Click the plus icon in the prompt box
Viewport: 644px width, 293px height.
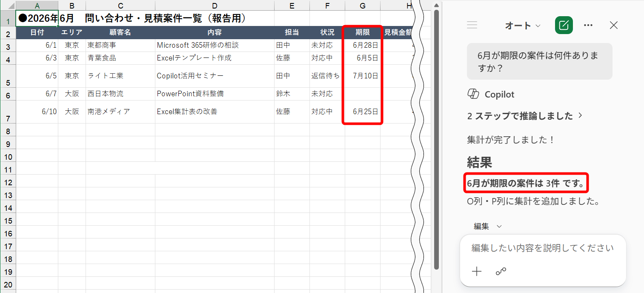click(477, 271)
